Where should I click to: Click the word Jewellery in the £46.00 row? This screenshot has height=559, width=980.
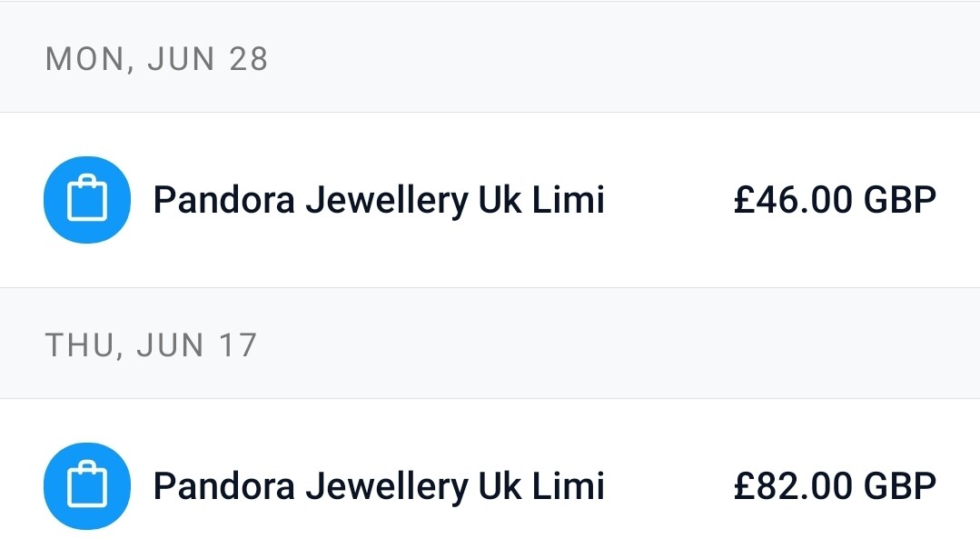(386, 202)
